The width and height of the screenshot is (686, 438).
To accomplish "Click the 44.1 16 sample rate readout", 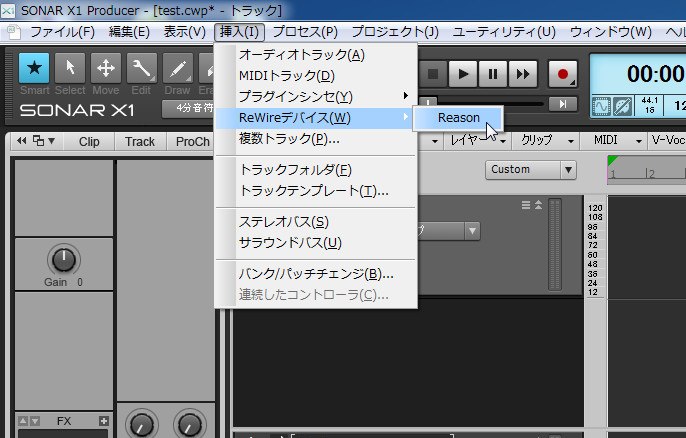I will 649,105.
